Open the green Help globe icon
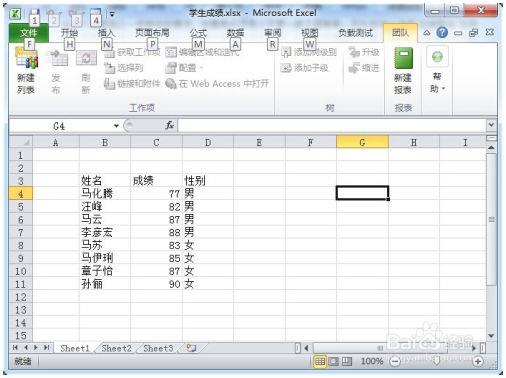 pos(437,57)
